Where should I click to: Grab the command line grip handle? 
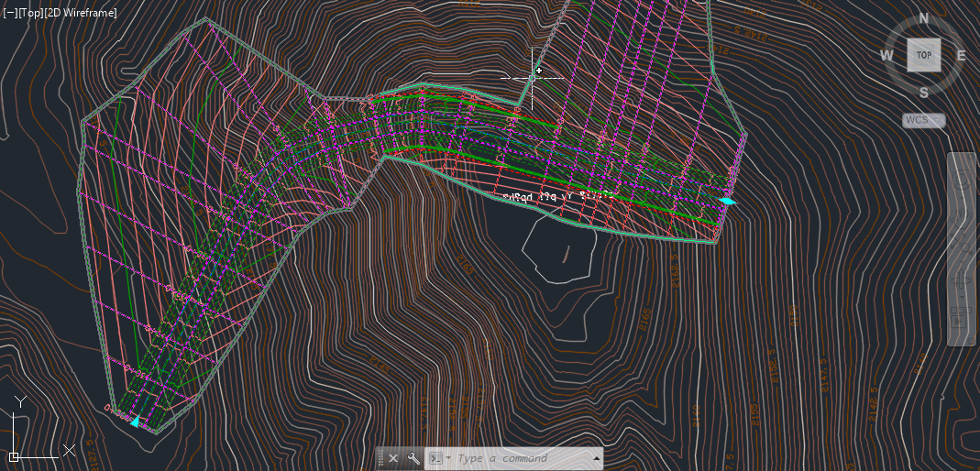380,458
